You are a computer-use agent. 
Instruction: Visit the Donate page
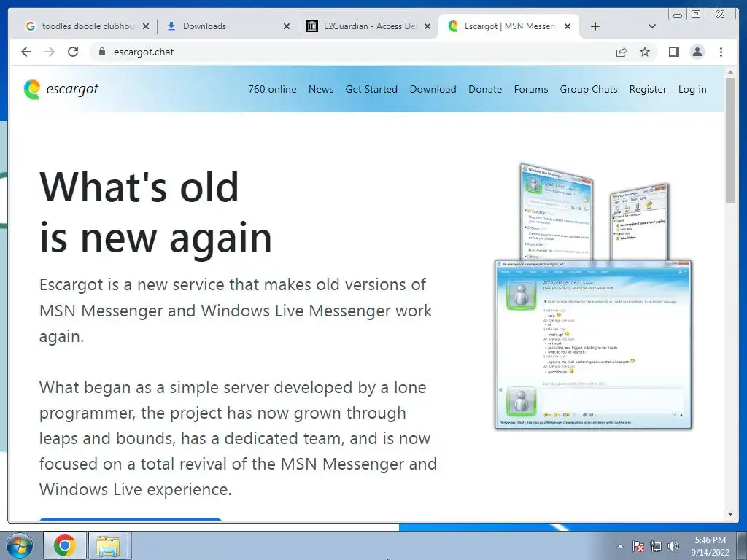pos(485,89)
